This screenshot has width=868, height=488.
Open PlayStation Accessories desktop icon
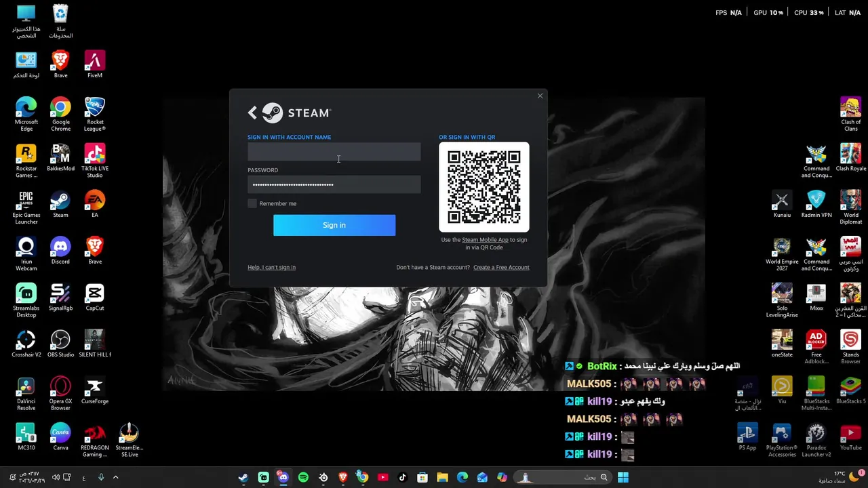782,439
